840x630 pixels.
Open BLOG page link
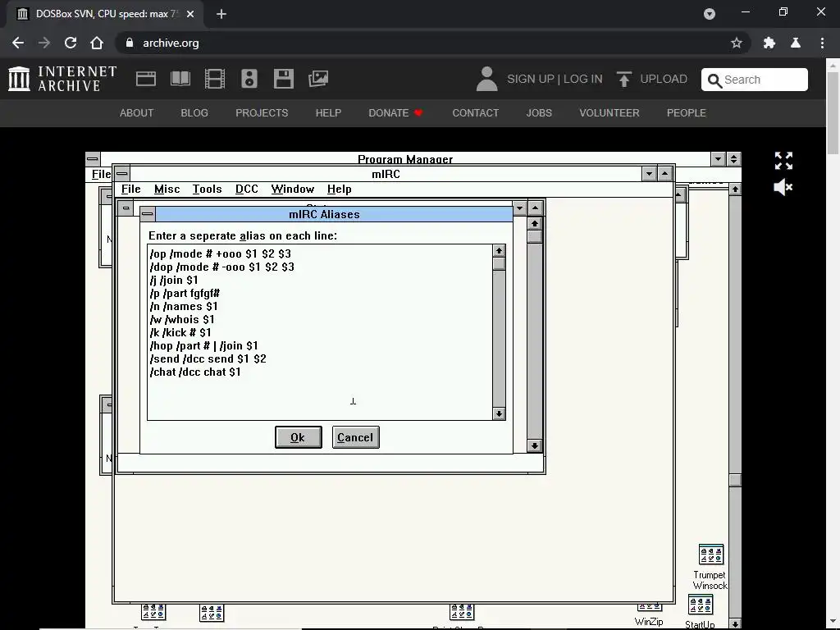coord(194,113)
